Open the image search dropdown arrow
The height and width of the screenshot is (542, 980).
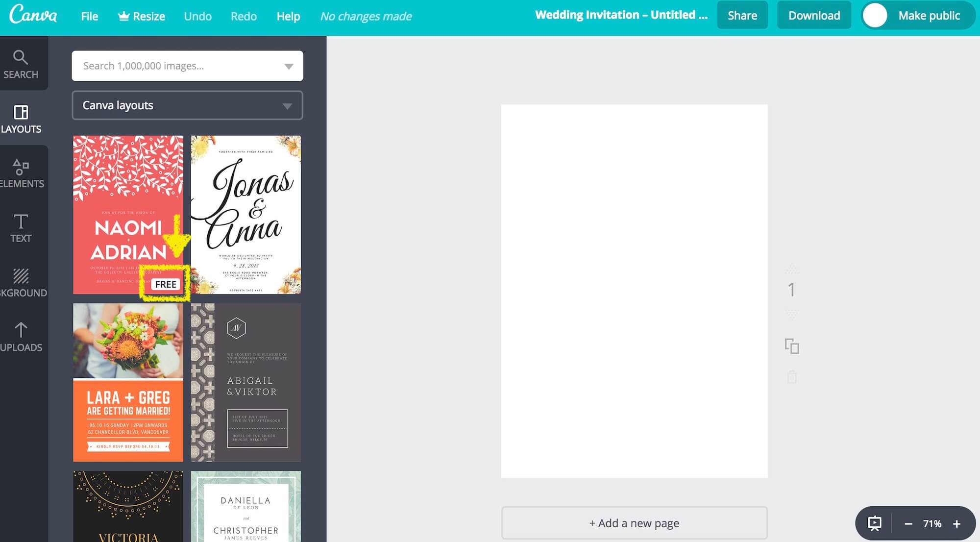coord(289,66)
